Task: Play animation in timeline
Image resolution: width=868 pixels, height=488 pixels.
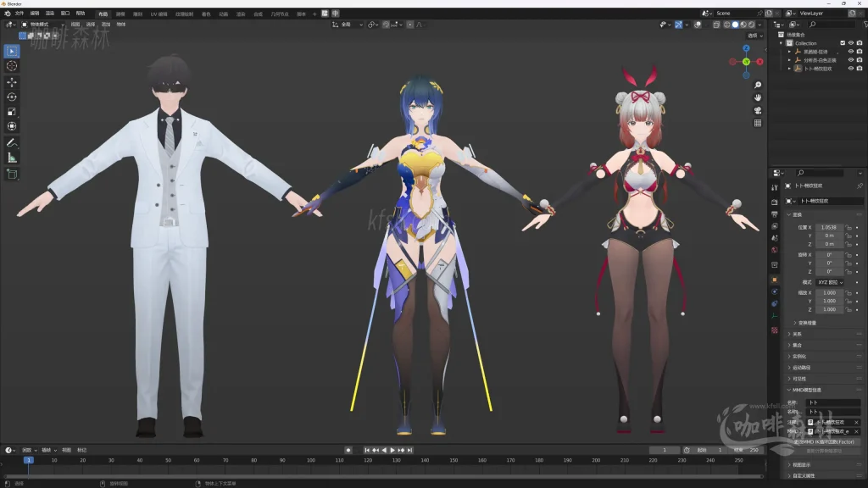Action: tap(392, 451)
